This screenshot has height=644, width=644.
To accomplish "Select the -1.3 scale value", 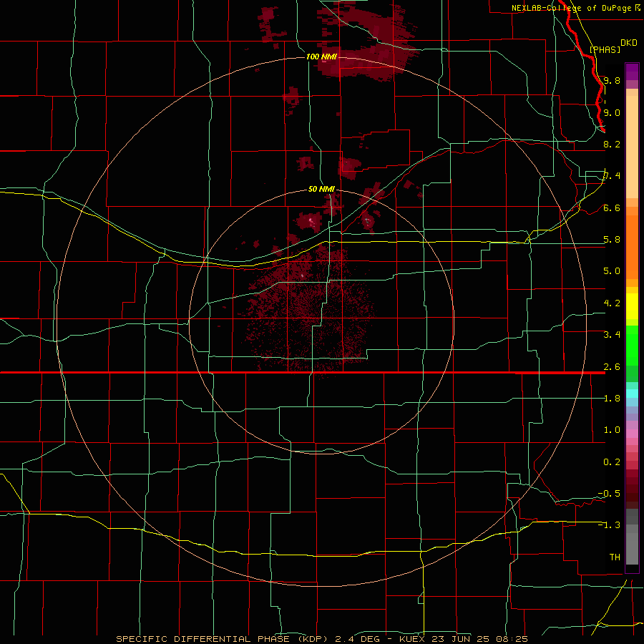I will tap(609, 525).
